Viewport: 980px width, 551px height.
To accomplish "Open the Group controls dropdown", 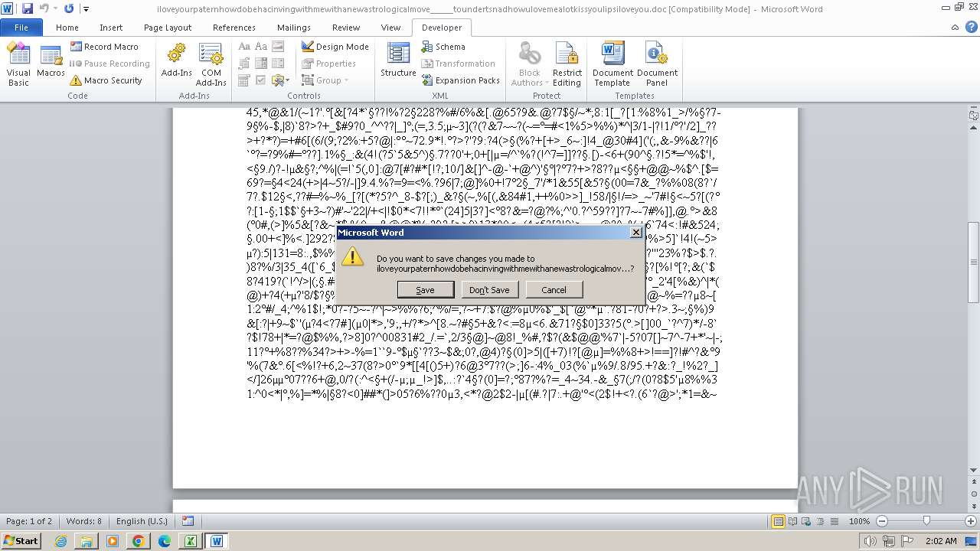I will (x=326, y=80).
